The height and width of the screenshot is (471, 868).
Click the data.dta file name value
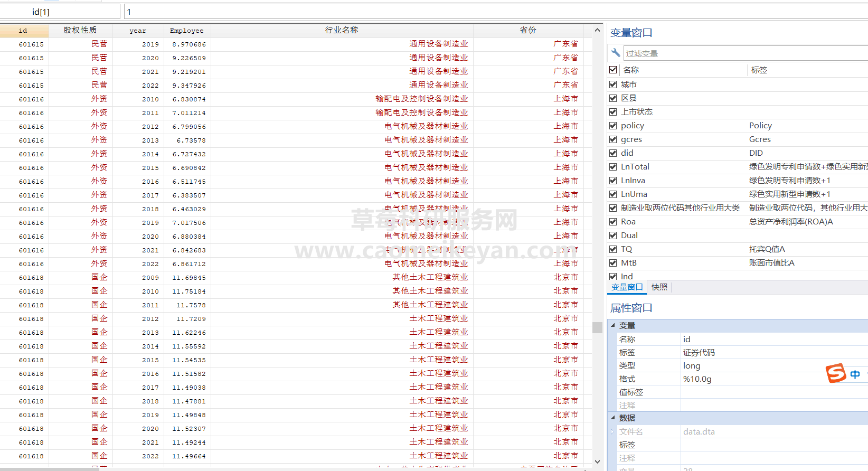click(x=699, y=431)
